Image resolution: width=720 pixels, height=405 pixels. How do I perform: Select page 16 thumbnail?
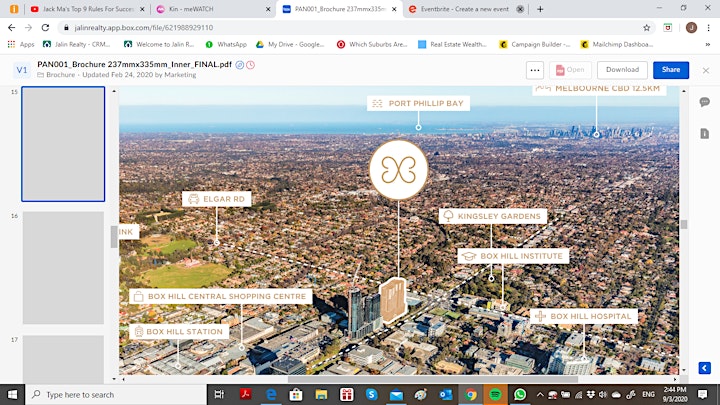coord(63,268)
